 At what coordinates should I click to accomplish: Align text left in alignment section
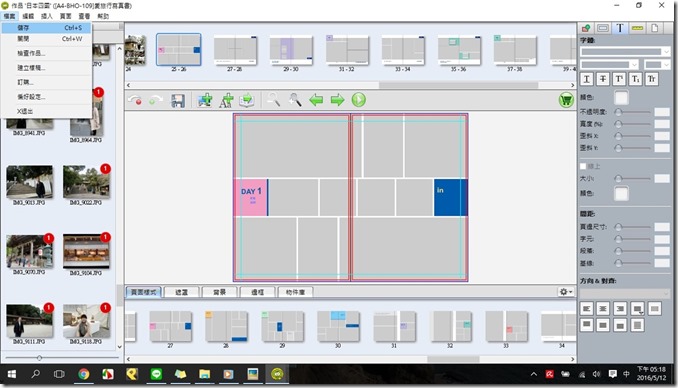tap(586, 308)
